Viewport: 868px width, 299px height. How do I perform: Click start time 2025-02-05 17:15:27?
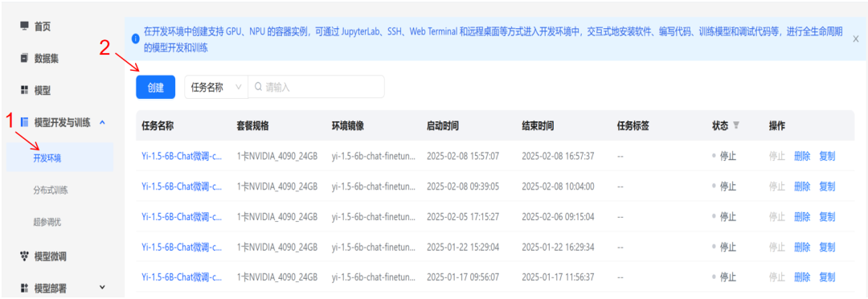(463, 216)
